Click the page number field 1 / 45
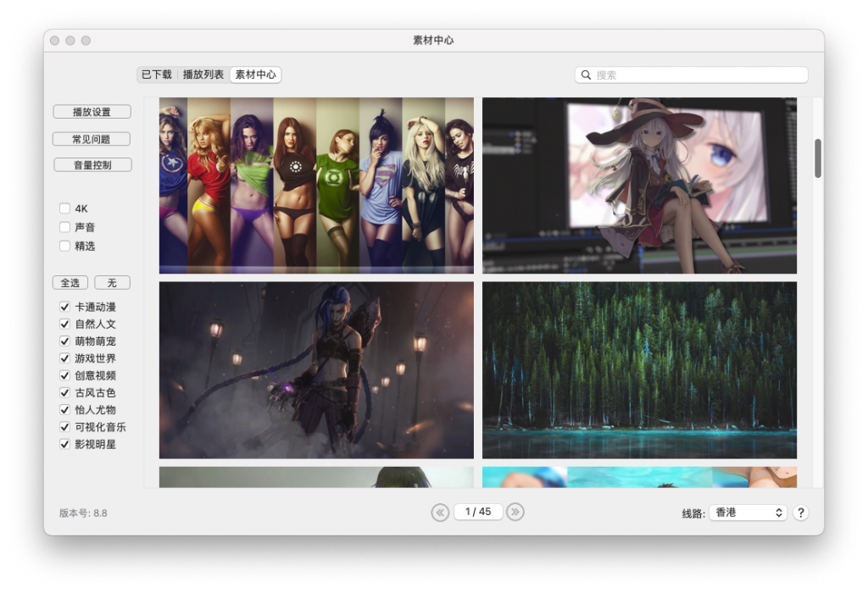The height and width of the screenshot is (593, 868). pyautogui.click(x=478, y=512)
